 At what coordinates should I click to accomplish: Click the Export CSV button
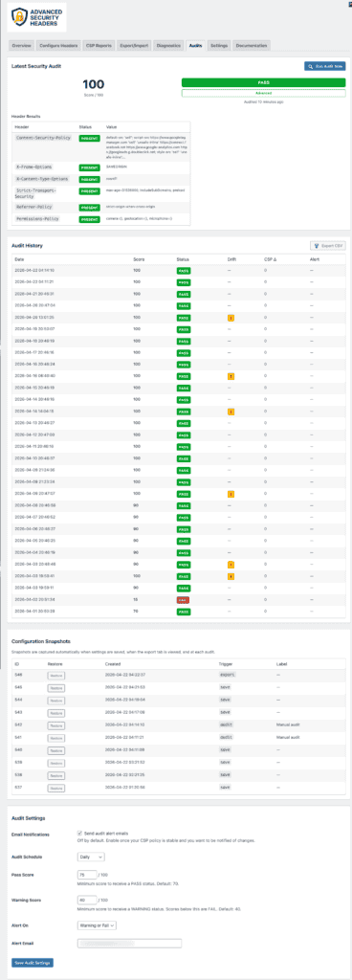click(x=328, y=246)
